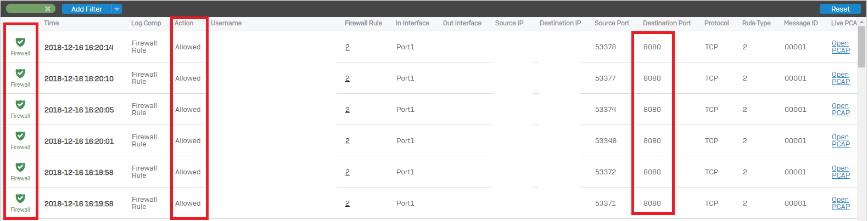The width and height of the screenshot is (868, 221).
Task: Expand the Add Filter dropdown arrow
Action: (x=117, y=9)
